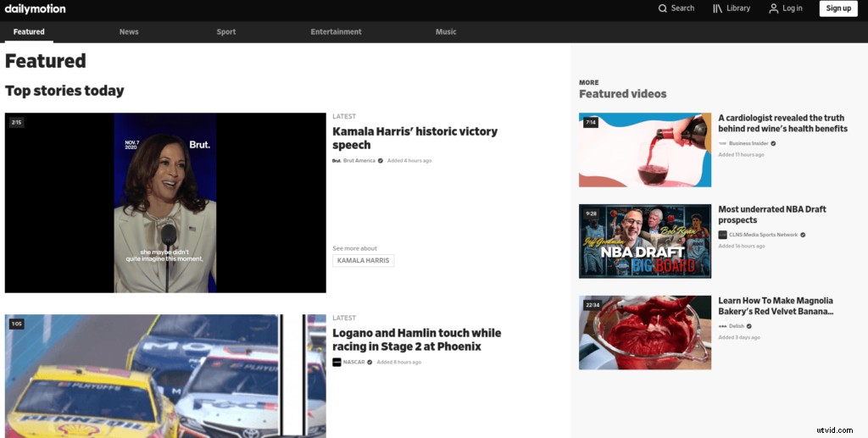Open the NBA Draft Big Board thumbnail
Image resolution: width=868 pixels, height=438 pixels.
point(645,241)
